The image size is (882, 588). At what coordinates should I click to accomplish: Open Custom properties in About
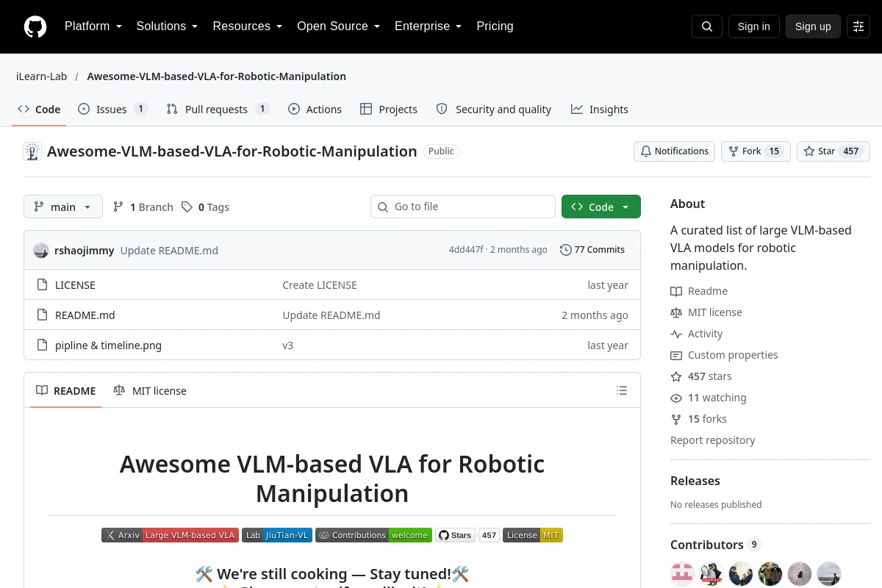[x=724, y=355]
